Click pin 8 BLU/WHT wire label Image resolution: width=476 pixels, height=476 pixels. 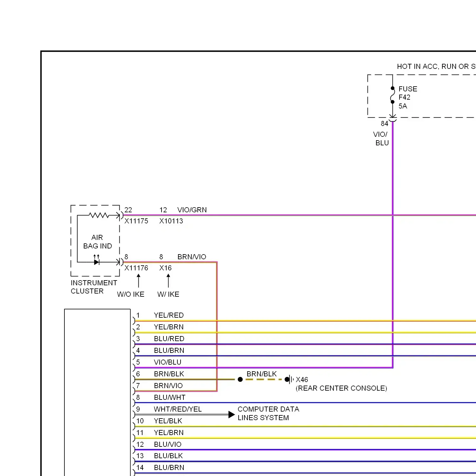click(x=170, y=398)
